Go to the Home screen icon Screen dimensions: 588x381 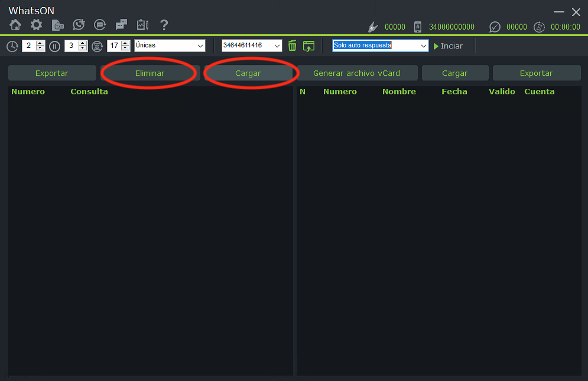click(15, 25)
